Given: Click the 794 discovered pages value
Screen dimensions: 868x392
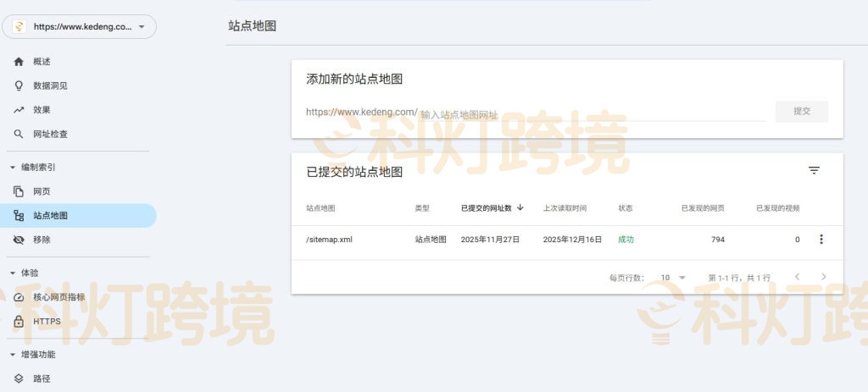Looking at the screenshot, I should [718, 240].
